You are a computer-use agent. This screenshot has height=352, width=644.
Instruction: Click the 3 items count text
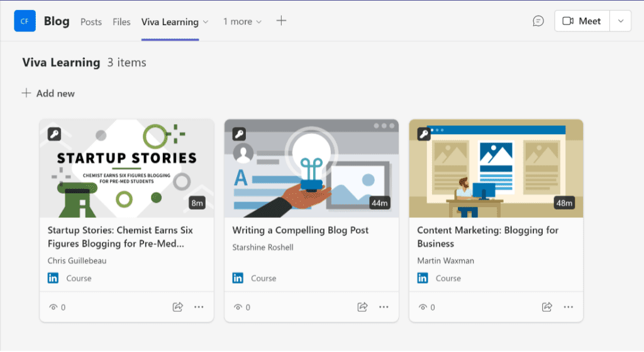tap(127, 62)
